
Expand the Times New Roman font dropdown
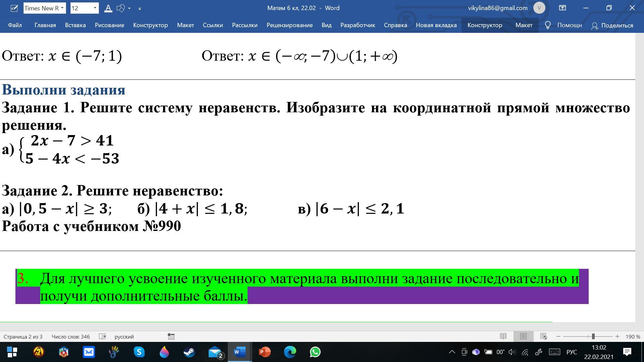click(x=62, y=8)
